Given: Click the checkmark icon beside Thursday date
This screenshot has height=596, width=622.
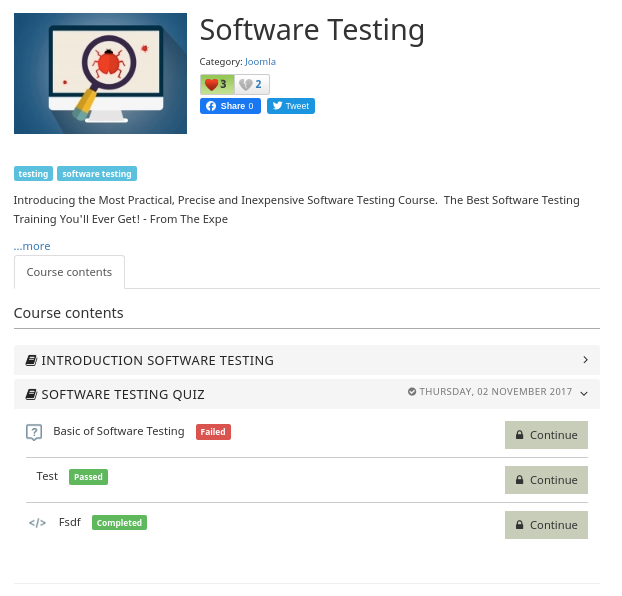Looking at the screenshot, I should pyautogui.click(x=412, y=392).
